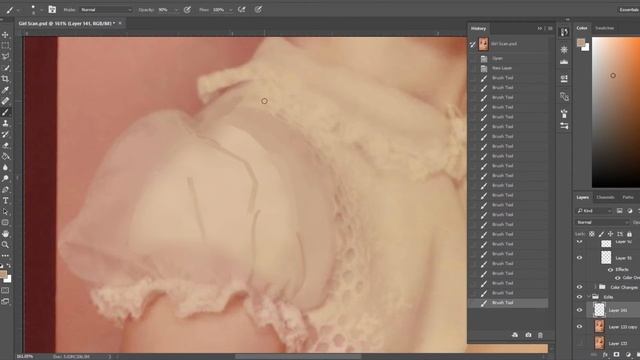Open the brush Mode dropdown set to Normal
Image resolution: width=640 pixels, height=360 pixels.
coord(106,10)
